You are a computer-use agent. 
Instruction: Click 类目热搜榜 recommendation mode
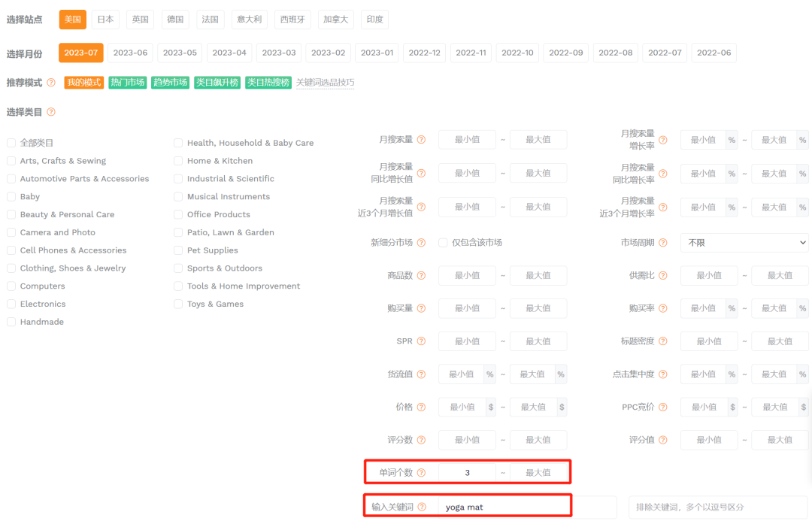pos(268,82)
